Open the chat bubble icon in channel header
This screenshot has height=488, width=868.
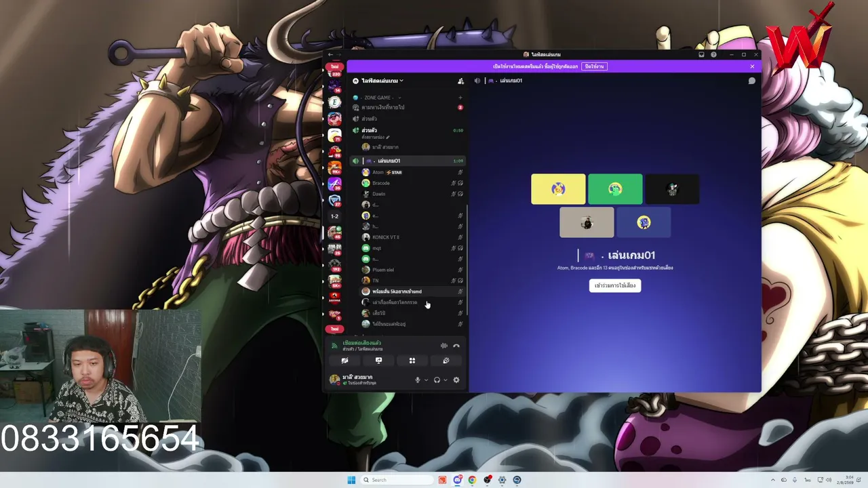752,81
